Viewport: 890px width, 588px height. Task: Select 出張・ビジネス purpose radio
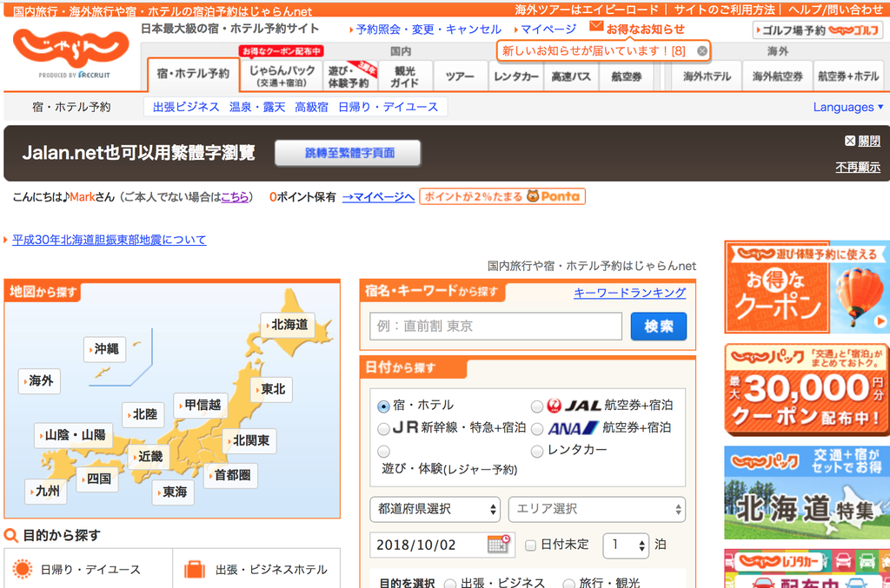pyautogui.click(x=450, y=583)
